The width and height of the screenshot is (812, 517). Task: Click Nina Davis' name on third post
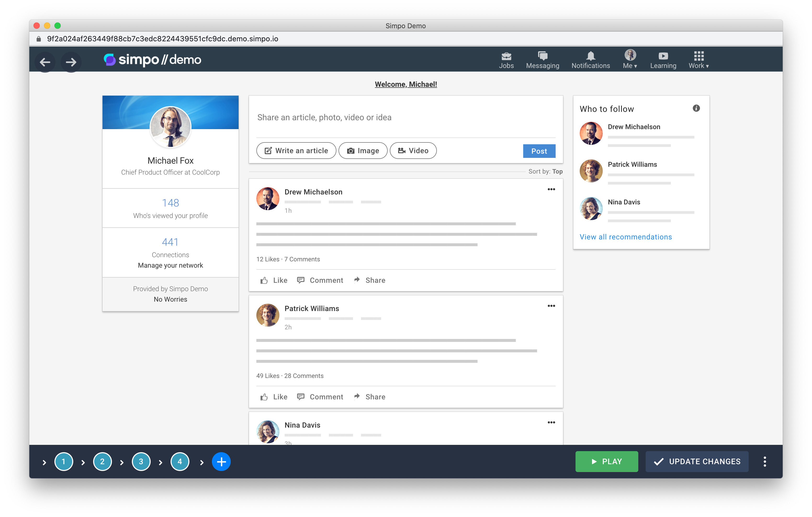[302, 425]
